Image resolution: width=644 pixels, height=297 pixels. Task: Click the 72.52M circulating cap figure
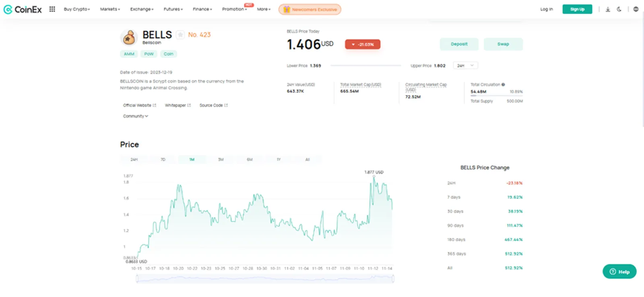[x=413, y=97]
